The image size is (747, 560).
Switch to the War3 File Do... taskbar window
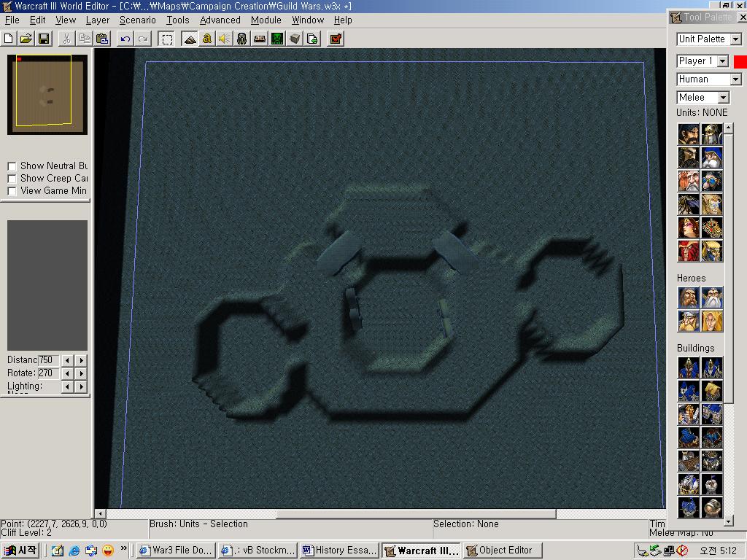(177, 551)
